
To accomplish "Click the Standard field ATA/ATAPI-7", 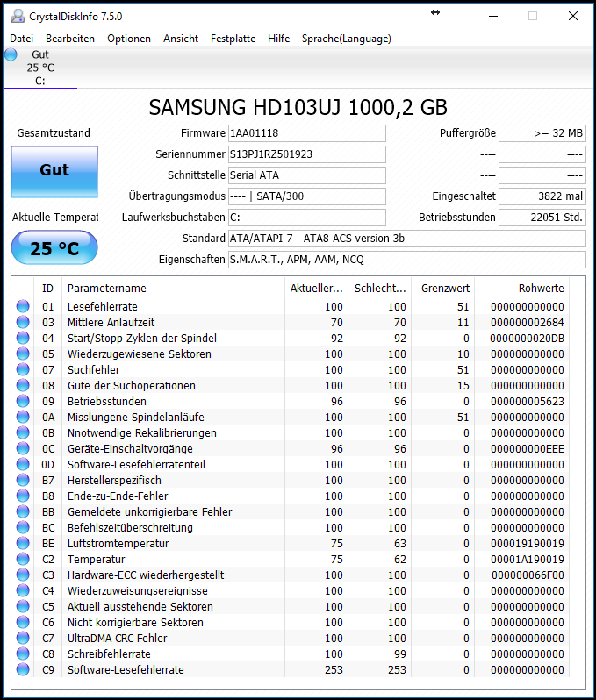I will 407,239.
